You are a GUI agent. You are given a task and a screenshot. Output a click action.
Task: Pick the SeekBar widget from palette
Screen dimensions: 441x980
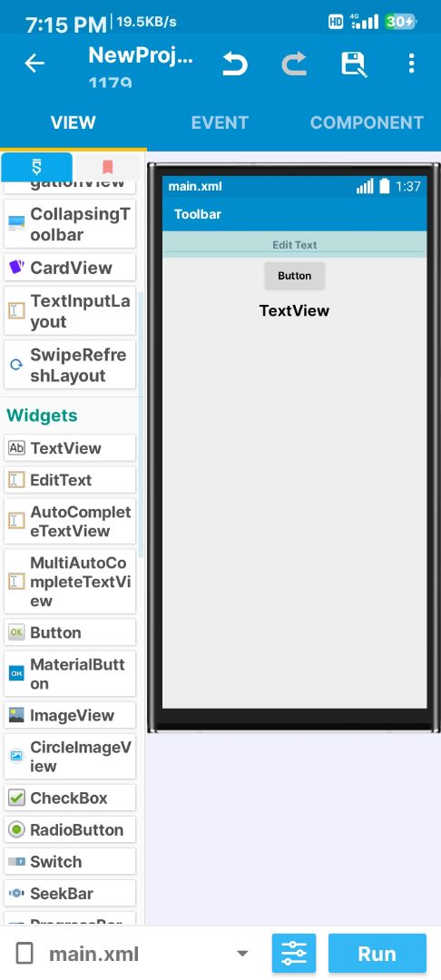click(x=70, y=894)
